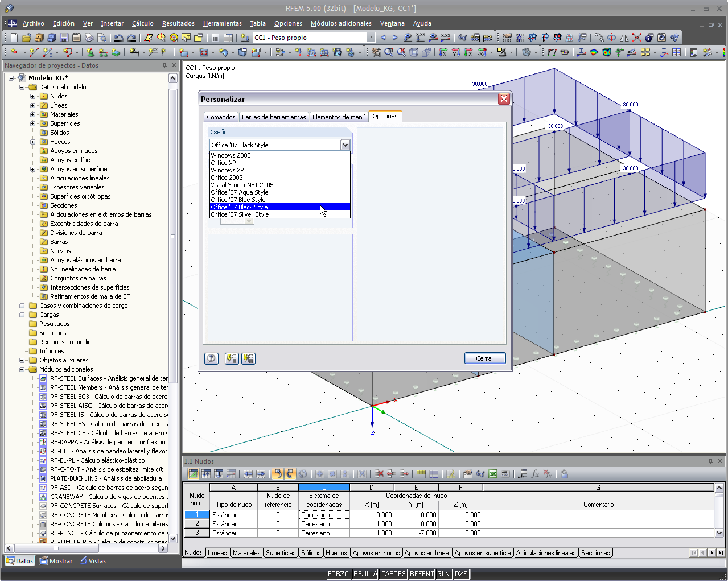Open the Archivo menu
Screen dimensions: 728x582
[x=33, y=23]
